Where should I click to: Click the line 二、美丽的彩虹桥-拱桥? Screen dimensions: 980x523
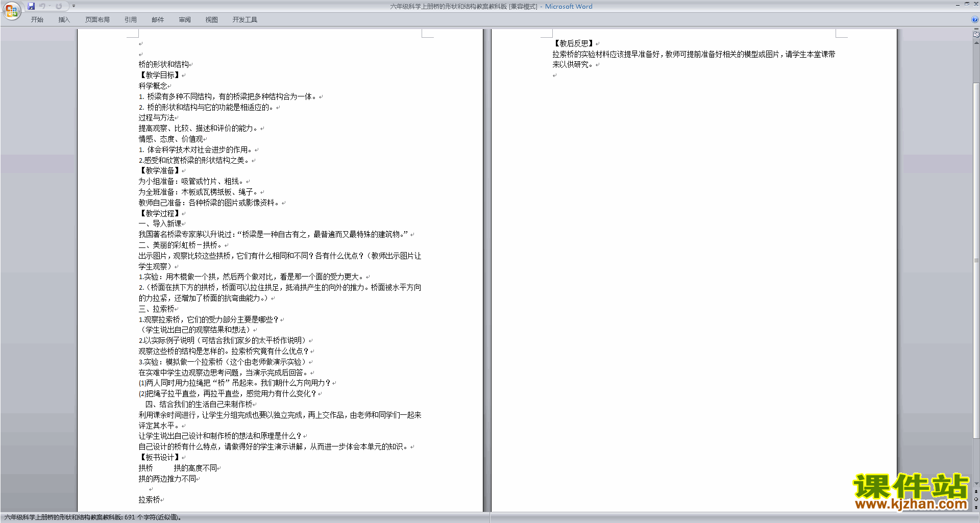pos(181,245)
